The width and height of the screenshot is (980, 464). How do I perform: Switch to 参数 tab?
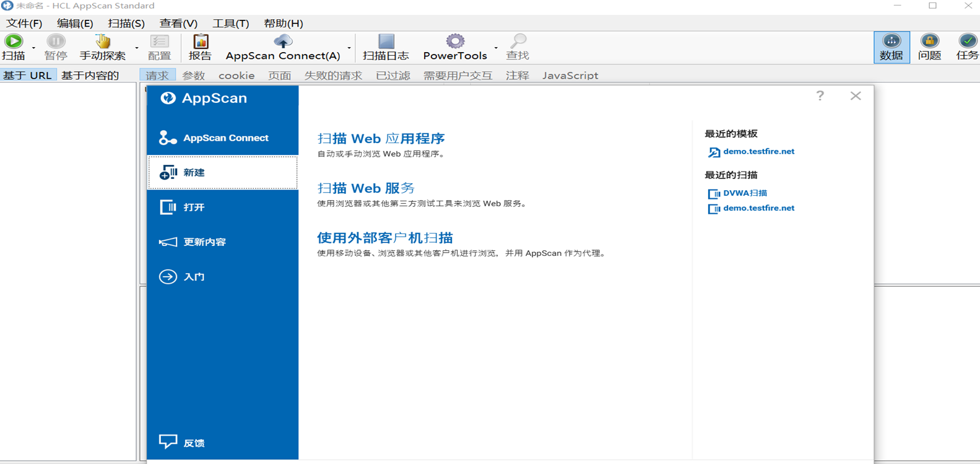[x=194, y=76]
